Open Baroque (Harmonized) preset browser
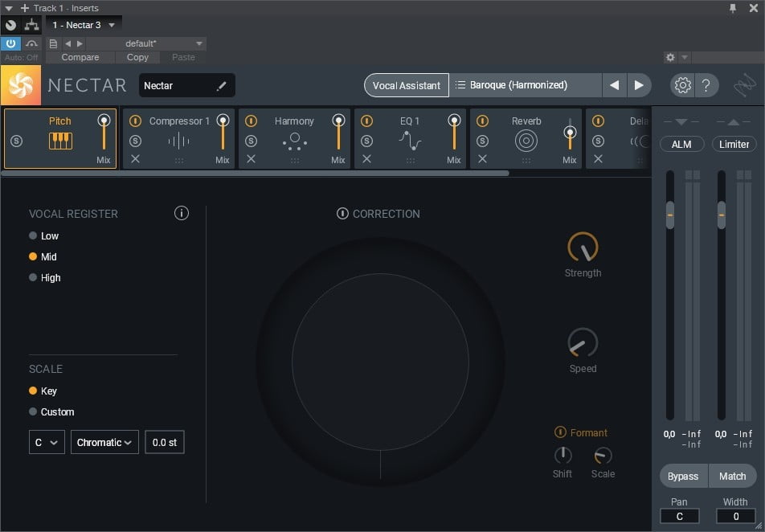The height and width of the screenshot is (532, 765). tap(526, 85)
